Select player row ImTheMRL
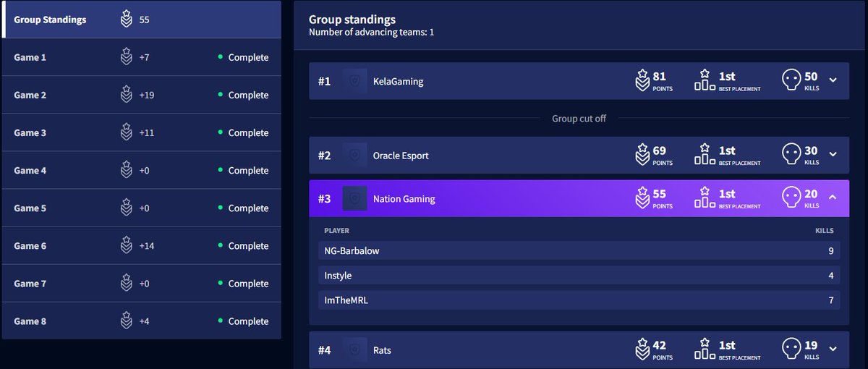Screen dimensions: 868x369 pyautogui.click(x=579, y=300)
